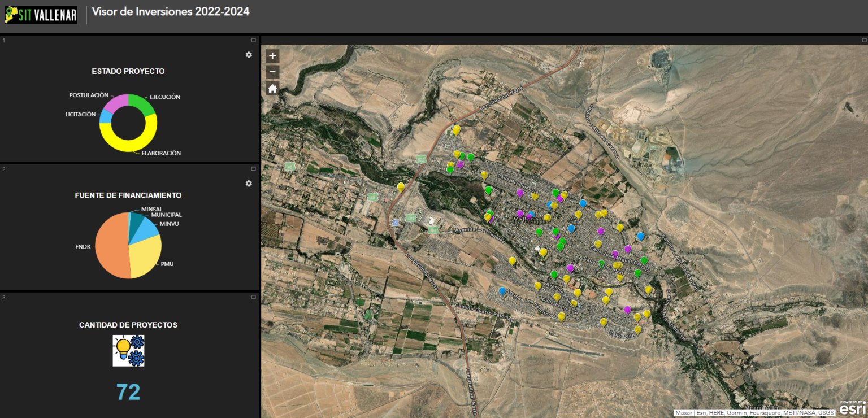Select the westernmost yellow map marker
Viewport: 868px width, 418px height.
(401, 186)
